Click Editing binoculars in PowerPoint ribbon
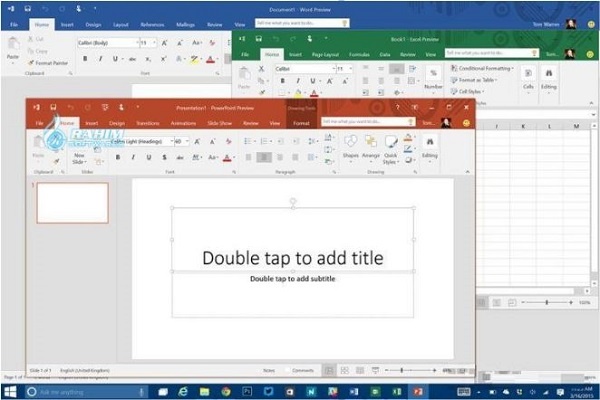Viewport: 600px width, 400px height. pos(430,147)
